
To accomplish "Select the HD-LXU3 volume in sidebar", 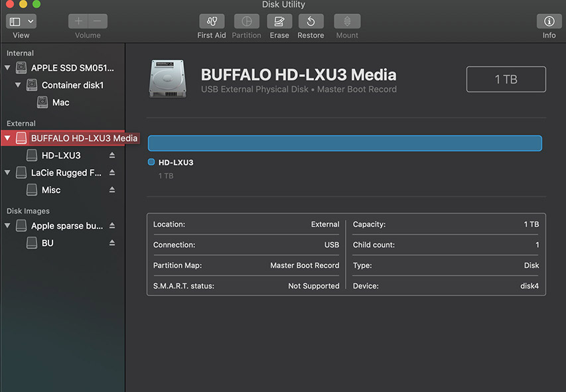I will click(x=61, y=156).
